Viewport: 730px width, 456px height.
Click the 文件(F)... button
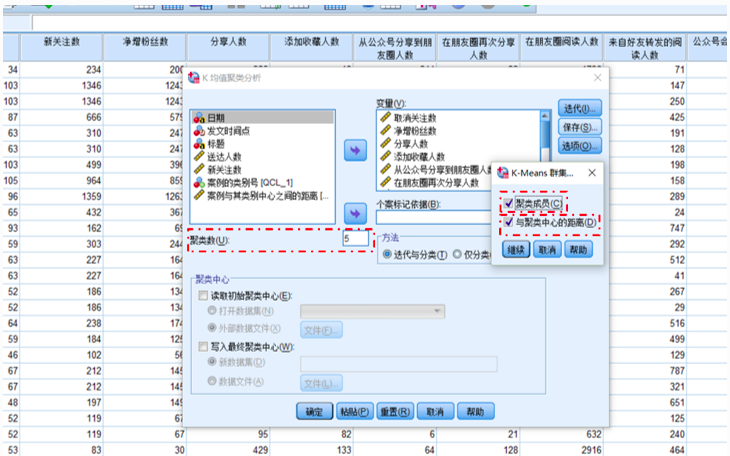click(321, 330)
